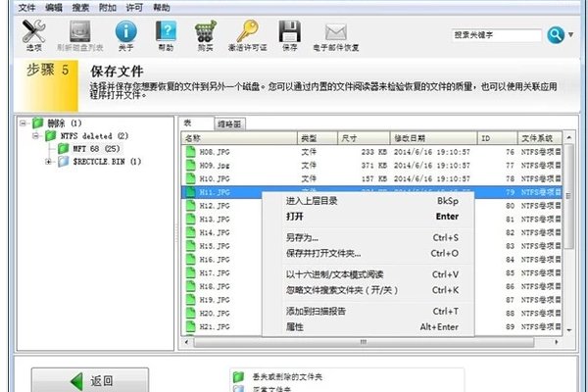Screen dimensions: 588x392
Task: Choose 属性 from the context menu
Action: [x=367, y=326]
